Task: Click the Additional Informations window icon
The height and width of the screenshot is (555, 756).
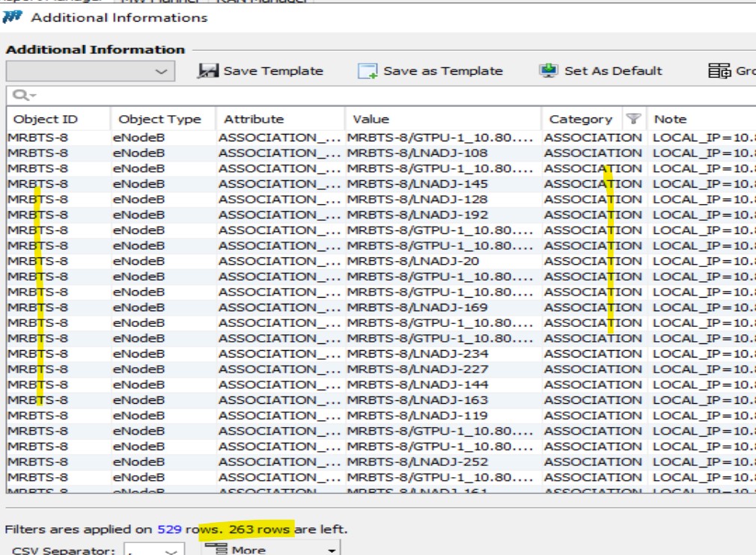Action: (x=13, y=16)
